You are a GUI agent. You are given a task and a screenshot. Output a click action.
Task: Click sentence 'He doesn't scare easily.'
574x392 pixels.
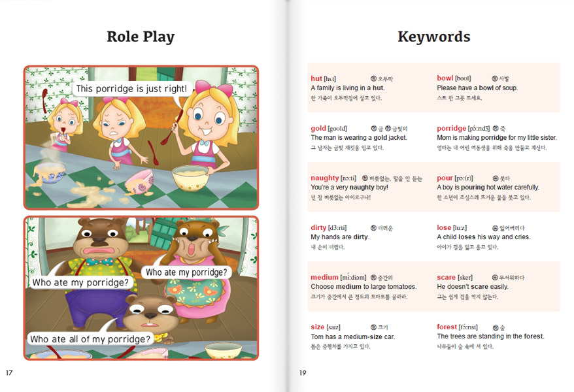[x=473, y=287]
